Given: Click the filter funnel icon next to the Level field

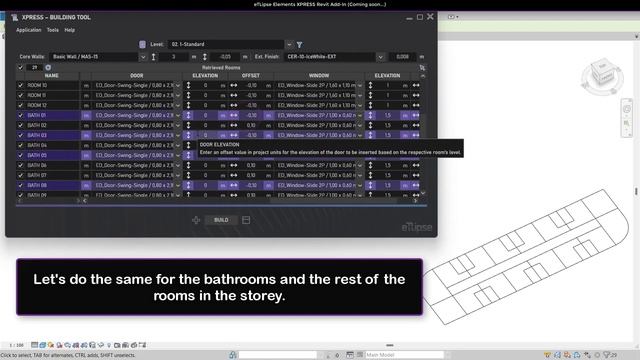Looking at the screenshot, I should click(x=300, y=44).
